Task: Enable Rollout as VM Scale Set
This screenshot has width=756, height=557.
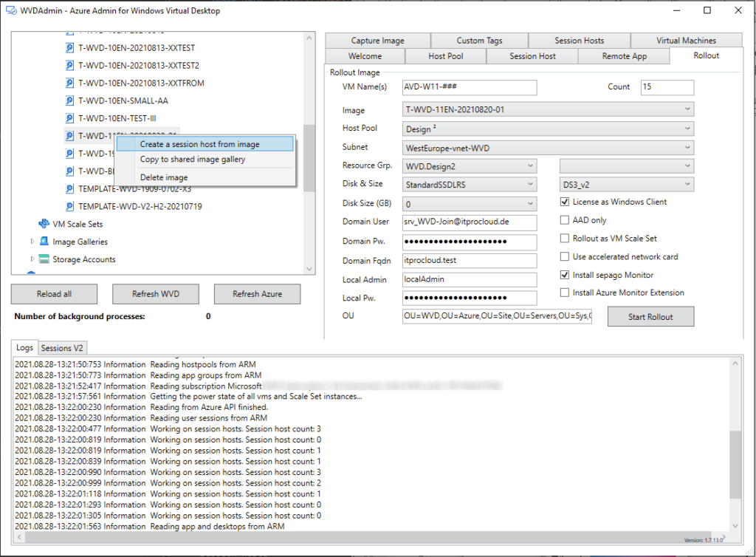Action: [x=565, y=239]
